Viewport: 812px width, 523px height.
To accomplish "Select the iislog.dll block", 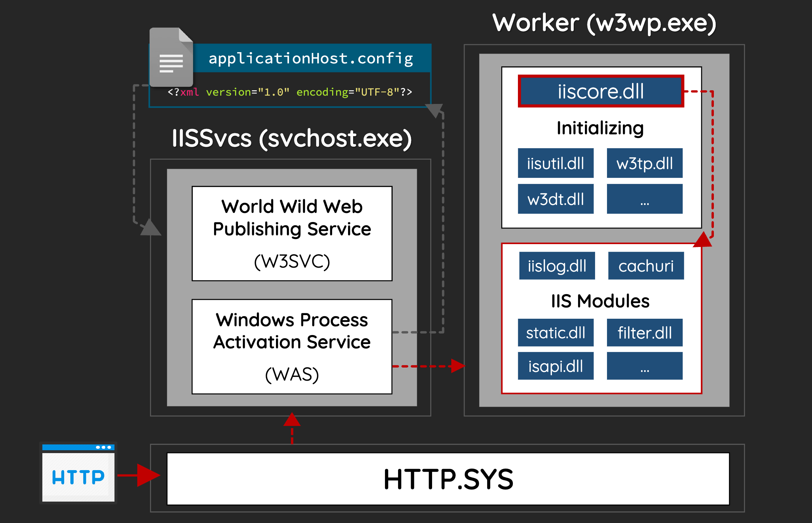I will click(557, 265).
